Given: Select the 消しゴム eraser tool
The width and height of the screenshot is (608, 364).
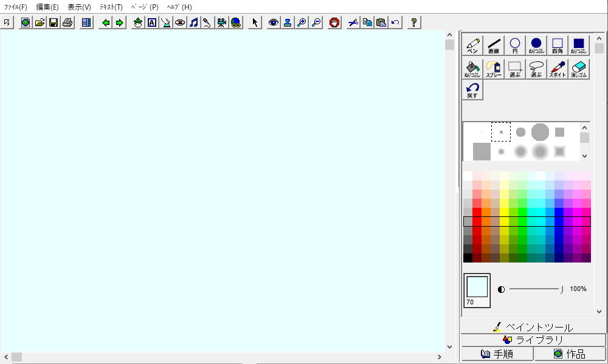Looking at the screenshot, I should coord(579,69).
